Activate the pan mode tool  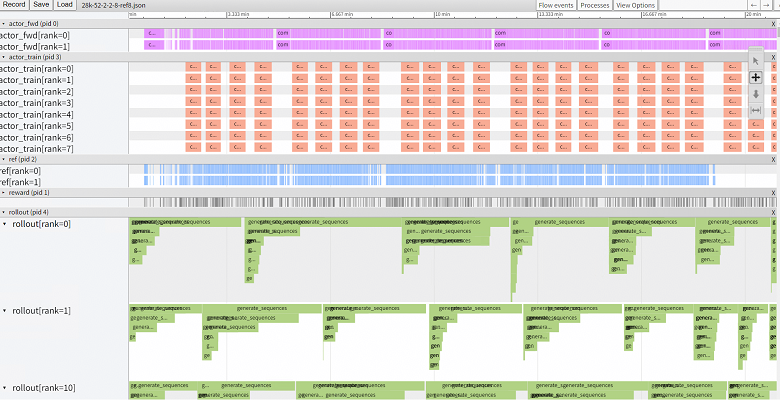(x=756, y=78)
